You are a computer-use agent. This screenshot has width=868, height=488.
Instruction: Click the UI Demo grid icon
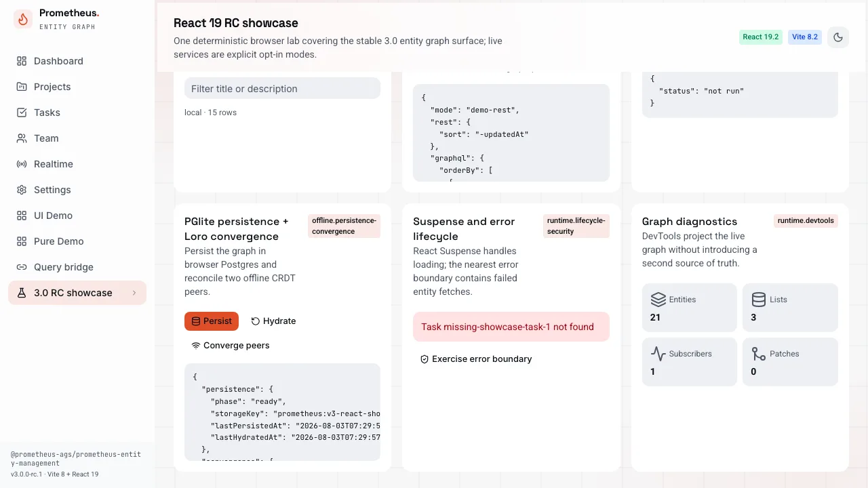point(22,216)
